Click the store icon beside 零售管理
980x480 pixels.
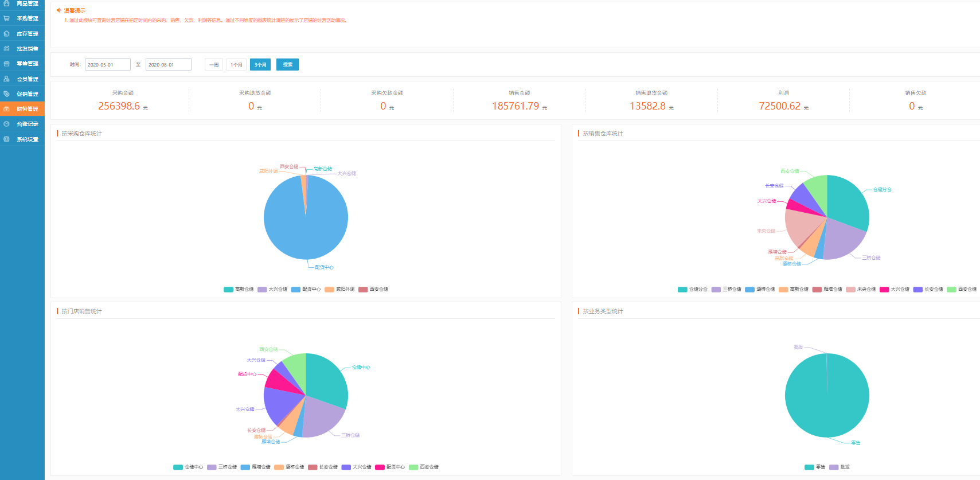[x=6, y=64]
